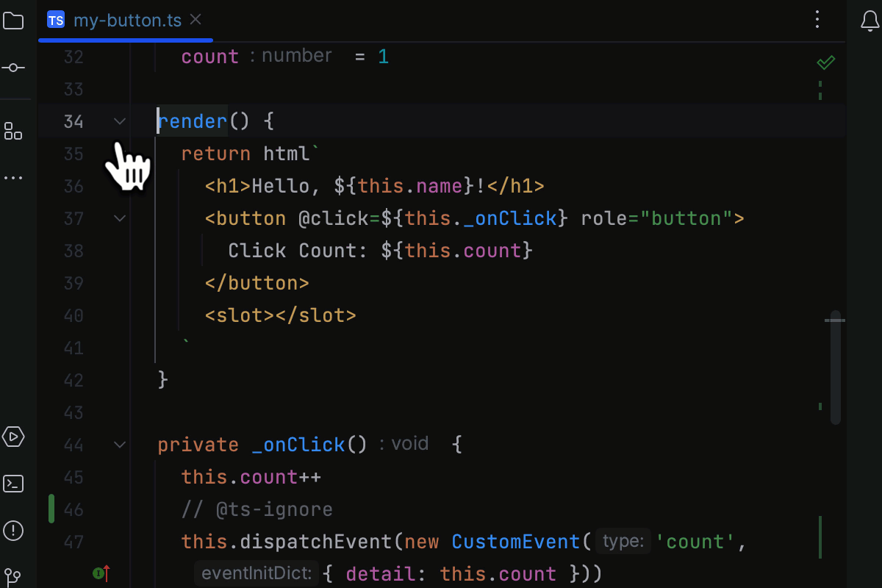
Task: Open the Problems view
Action: pyautogui.click(x=14, y=531)
